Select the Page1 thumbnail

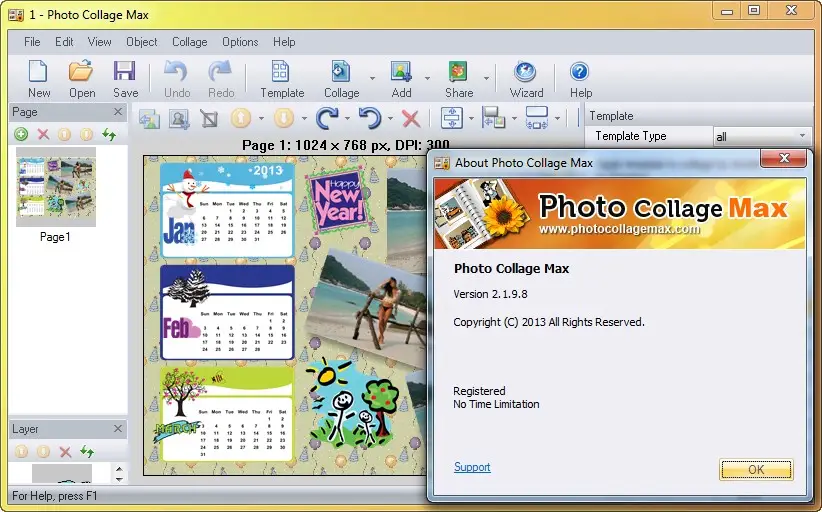[56, 187]
